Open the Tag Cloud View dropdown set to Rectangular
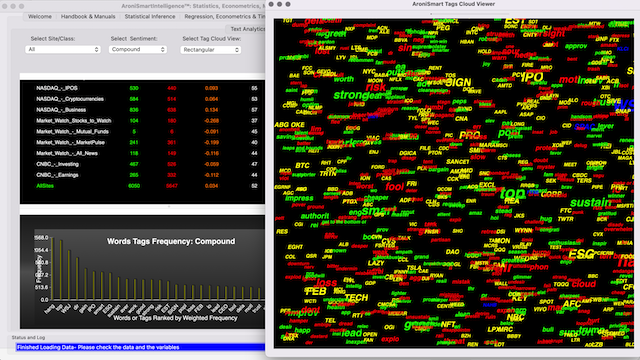 pos(211,50)
